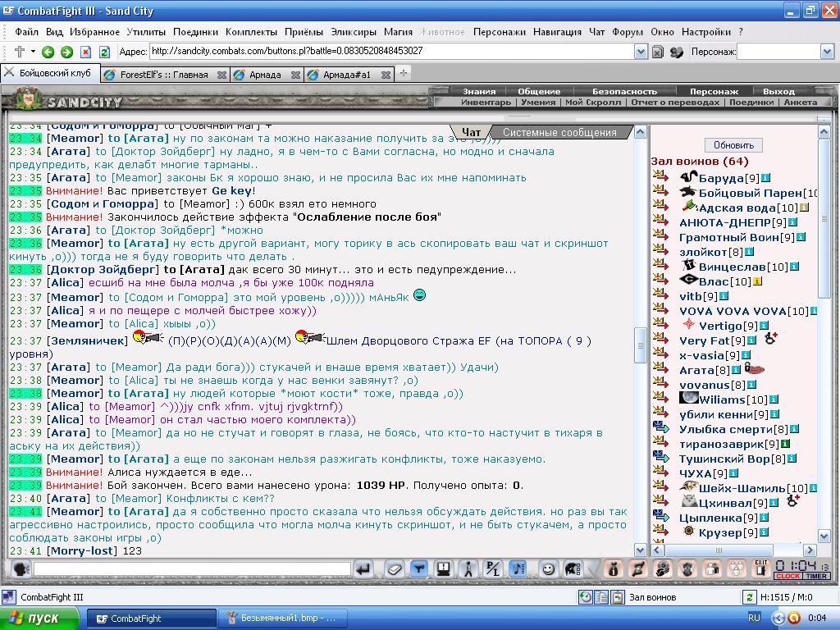This screenshot has width=840, height=630.
Task: Open new tab with plus button
Action: coord(404,73)
